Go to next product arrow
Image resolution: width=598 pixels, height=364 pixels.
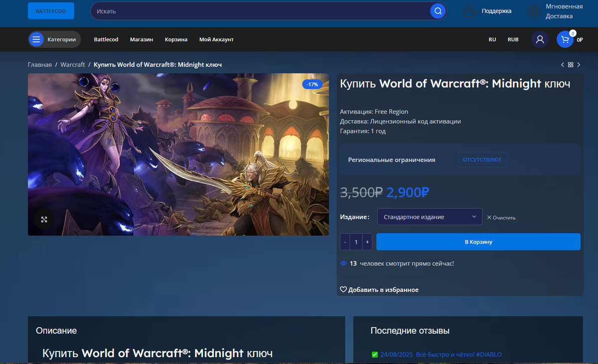[579, 65]
